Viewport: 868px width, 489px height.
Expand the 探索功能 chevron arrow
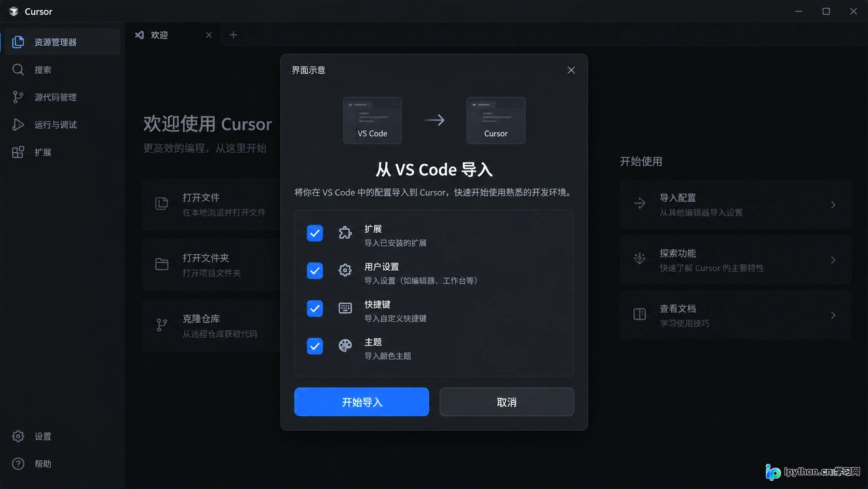[833, 260]
